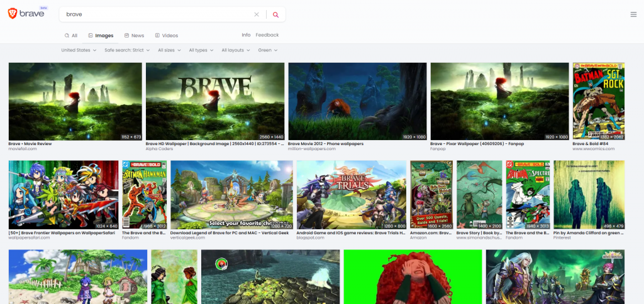
Task: Clear the search query with X icon
Action: [257, 14]
